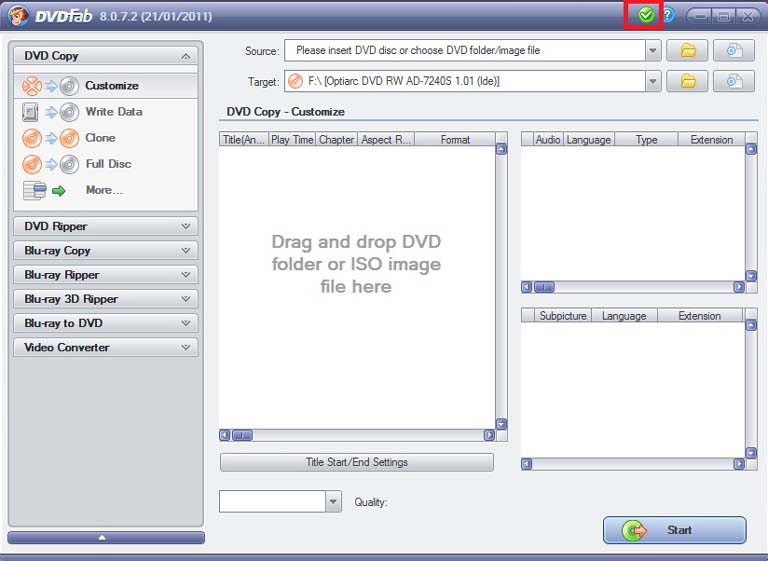Click title list scroll left arrow
768x561 pixels.
pos(225,435)
